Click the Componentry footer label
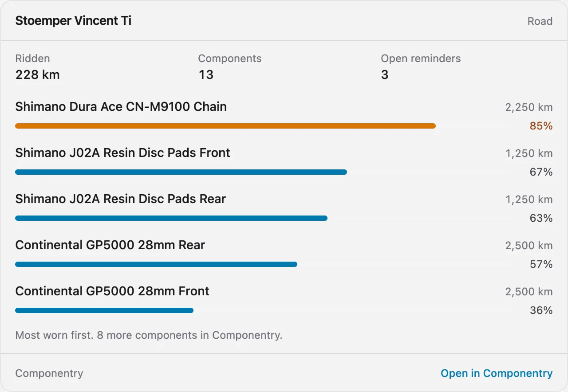The image size is (568, 392). [x=49, y=373]
